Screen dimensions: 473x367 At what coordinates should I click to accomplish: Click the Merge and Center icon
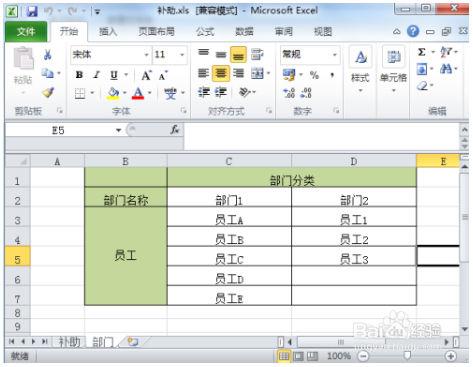[257, 73]
